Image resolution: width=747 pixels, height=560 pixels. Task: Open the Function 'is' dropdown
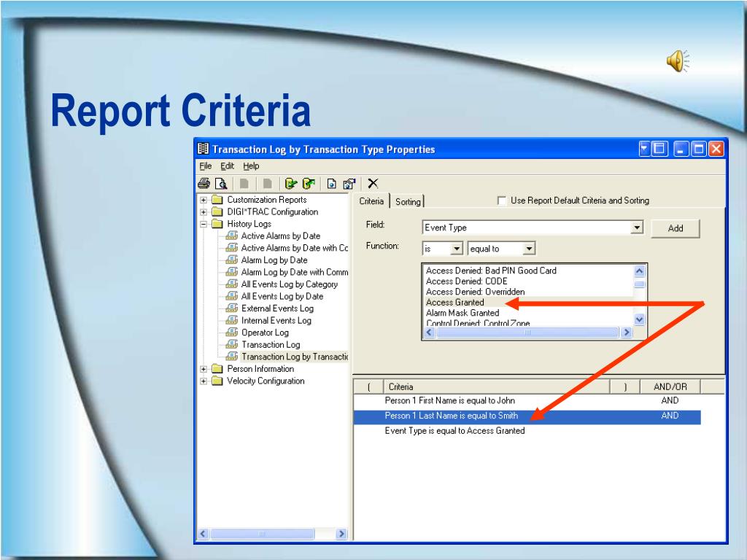click(x=457, y=249)
